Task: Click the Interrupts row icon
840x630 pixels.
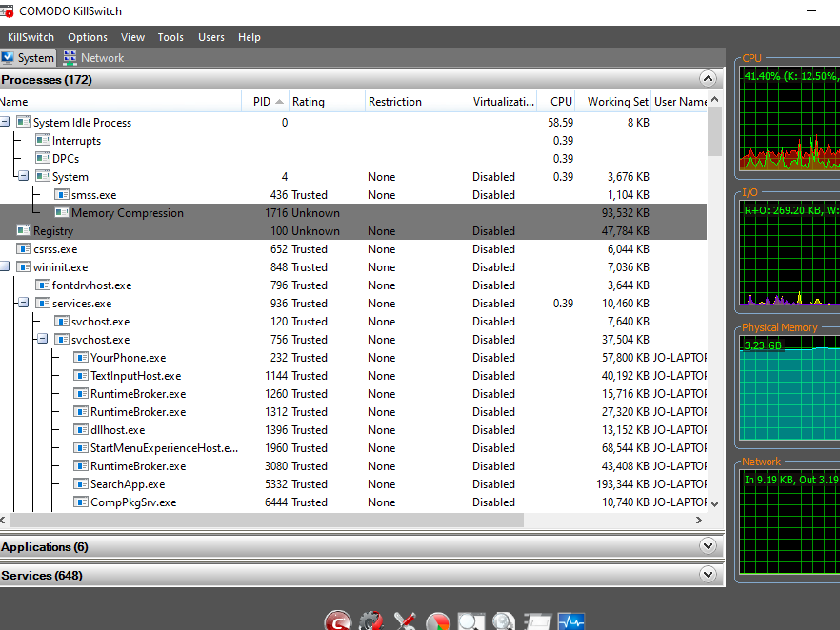Action: point(43,140)
